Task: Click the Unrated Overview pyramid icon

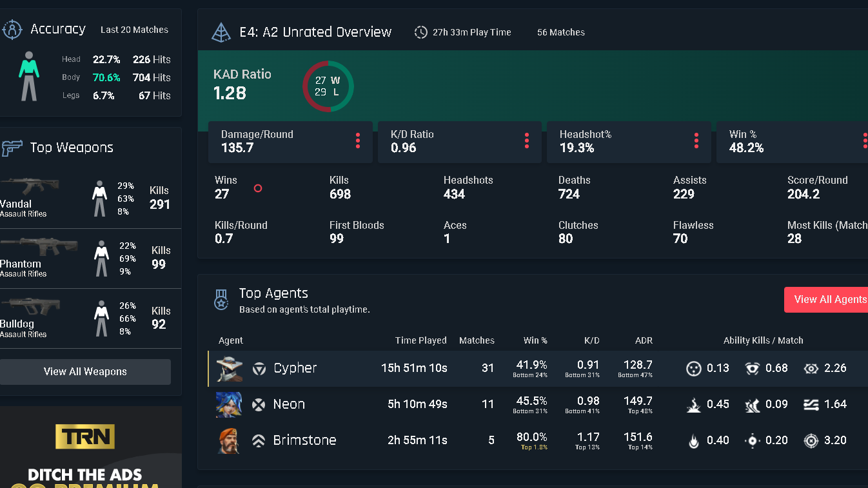Action: 221,32
